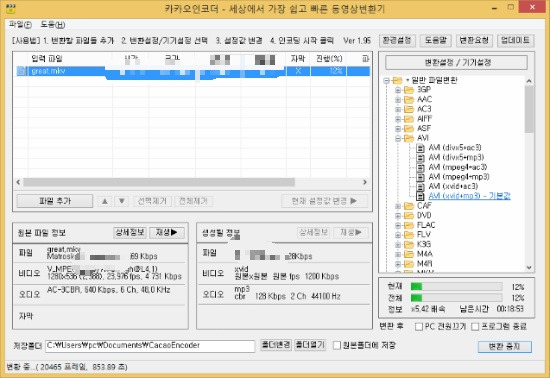Viewport: 550px width, 378px height.
Task: Open output folder with 폴더열기
Action: coord(310,345)
